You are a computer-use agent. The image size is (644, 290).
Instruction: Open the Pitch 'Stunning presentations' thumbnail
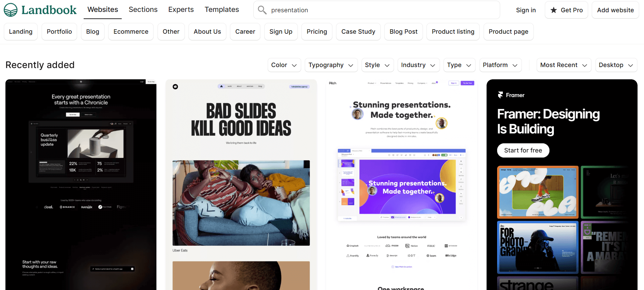(402, 185)
